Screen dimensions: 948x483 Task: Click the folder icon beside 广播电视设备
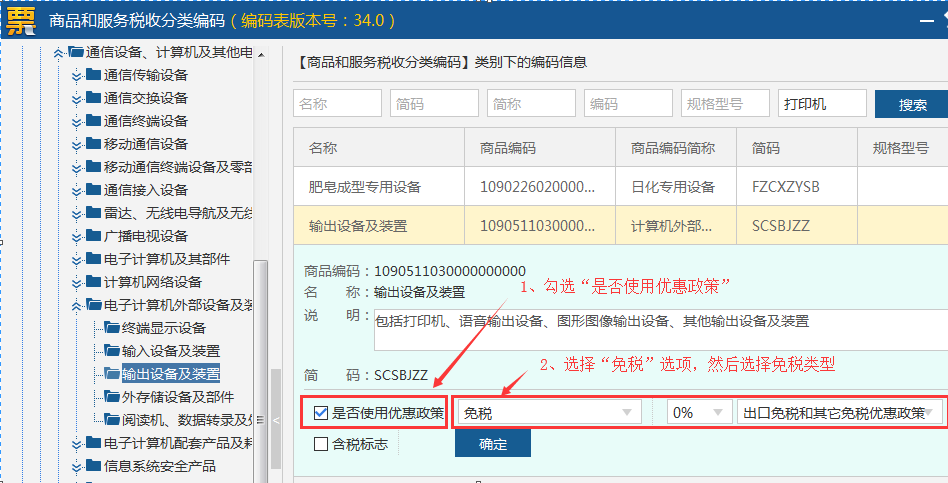coord(93,236)
